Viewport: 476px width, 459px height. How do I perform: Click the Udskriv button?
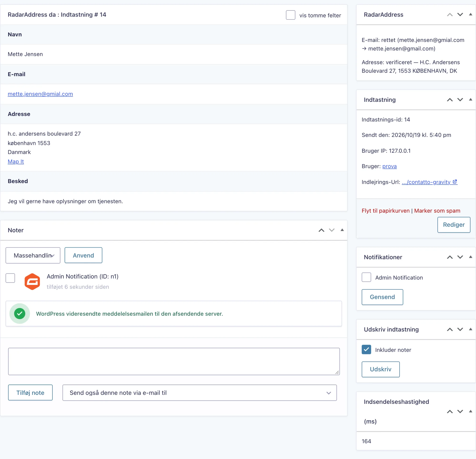click(x=381, y=369)
